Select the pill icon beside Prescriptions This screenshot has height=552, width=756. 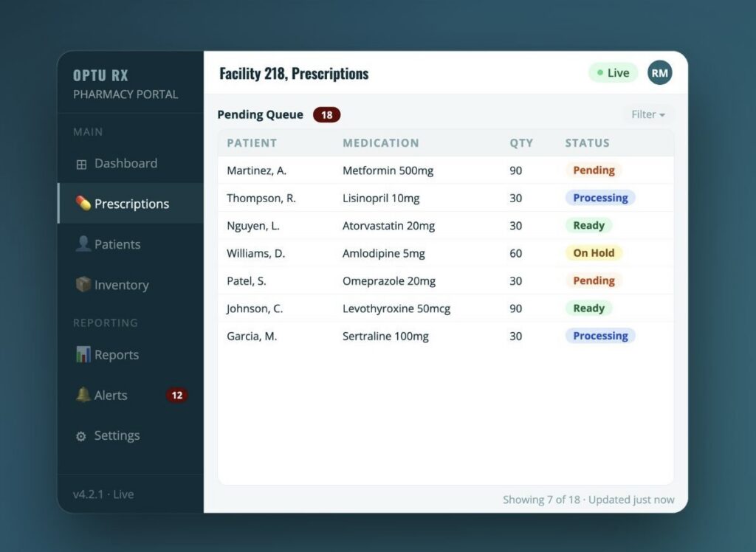pos(83,203)
